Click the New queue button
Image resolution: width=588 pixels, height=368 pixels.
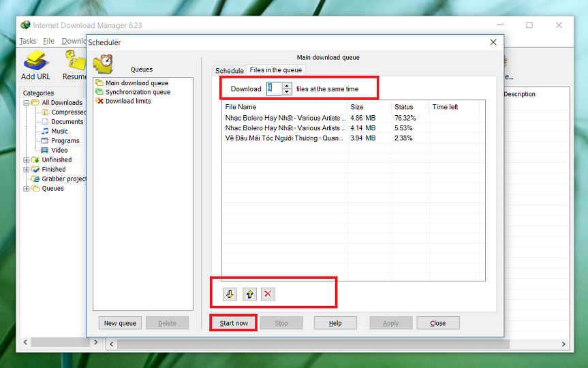click(120, 323)
